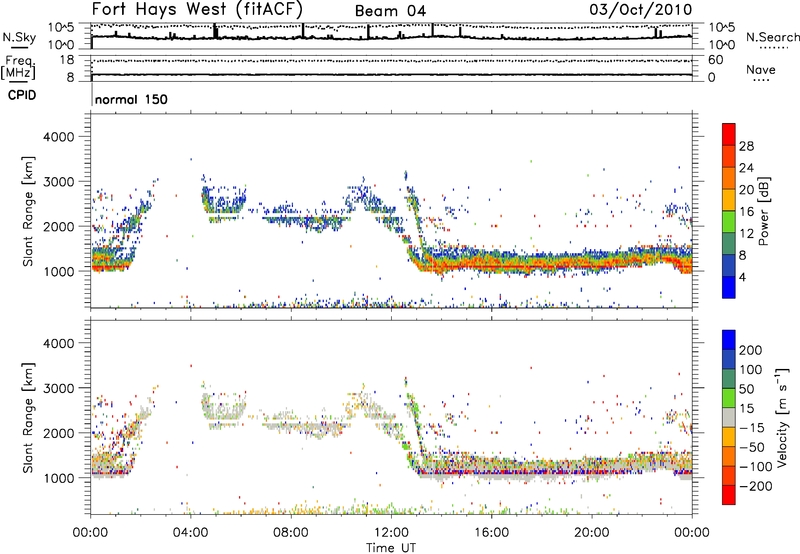Select the '200' velocity colorbar label
Image resolution: width=800 pixels, height=554 pixels.
tap(750, 350)
